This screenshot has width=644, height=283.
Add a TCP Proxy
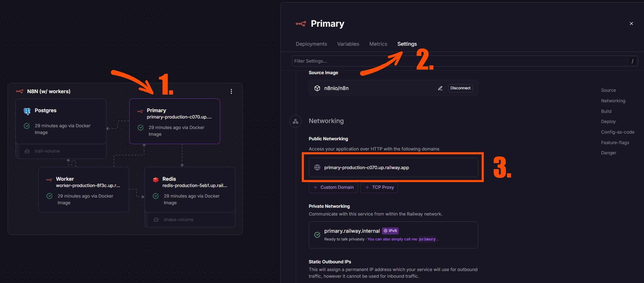pyautogui.click(x=379, y=187)
